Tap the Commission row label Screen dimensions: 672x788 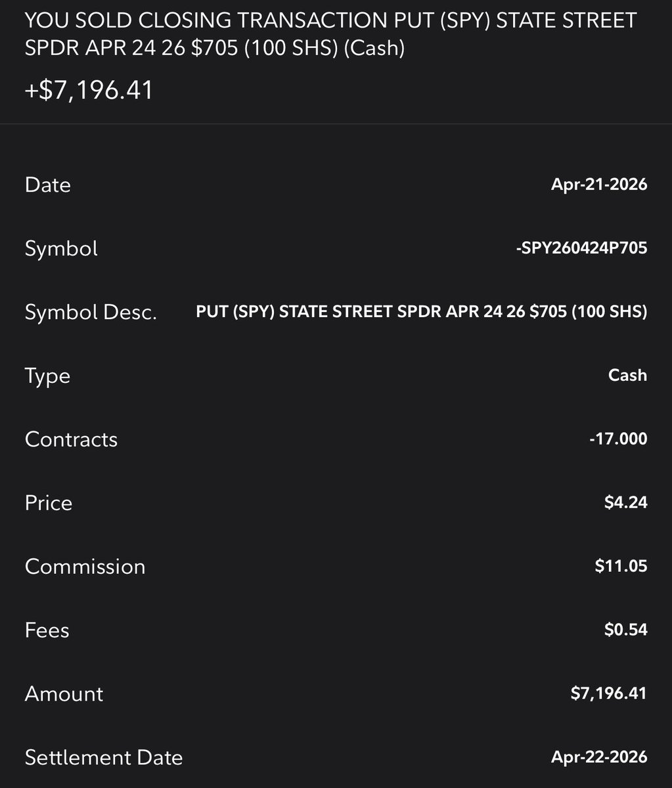tap(85, 567)
